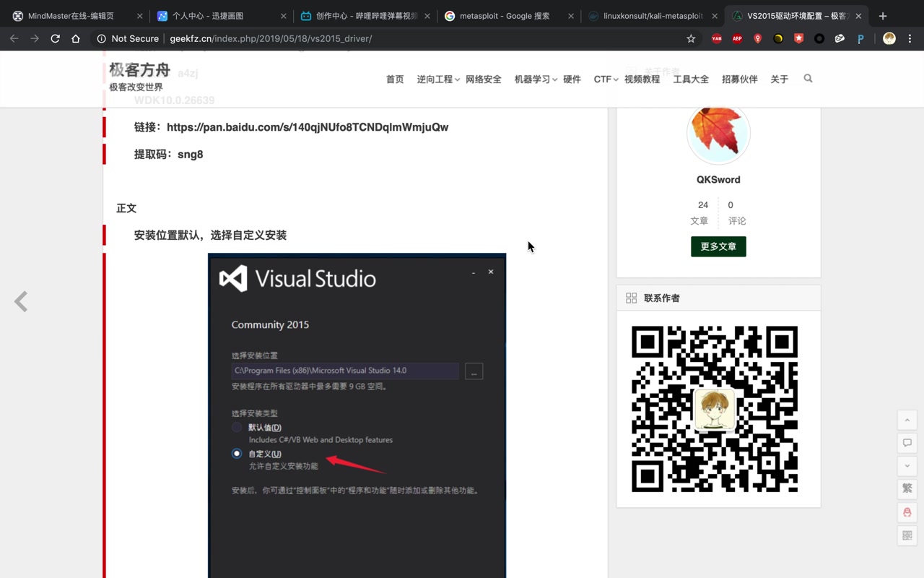Click the maple leaf author avatar
This screenshot has width=924, height=578.
(718, 134)
